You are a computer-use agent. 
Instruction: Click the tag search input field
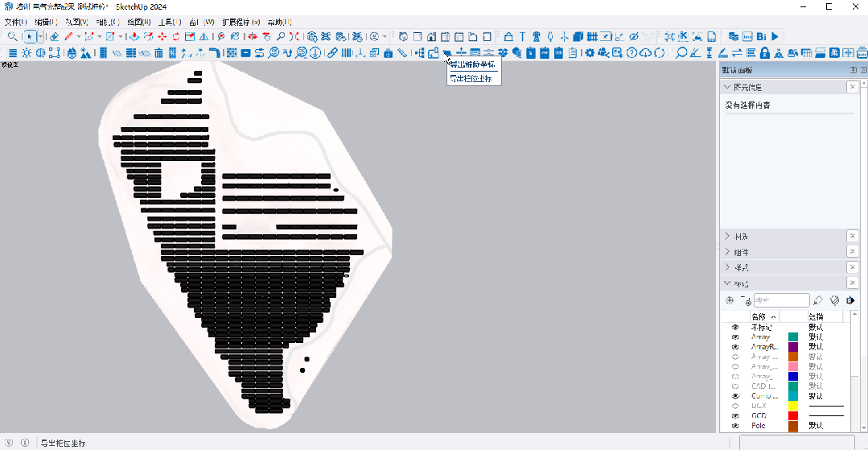coord(780,300)
